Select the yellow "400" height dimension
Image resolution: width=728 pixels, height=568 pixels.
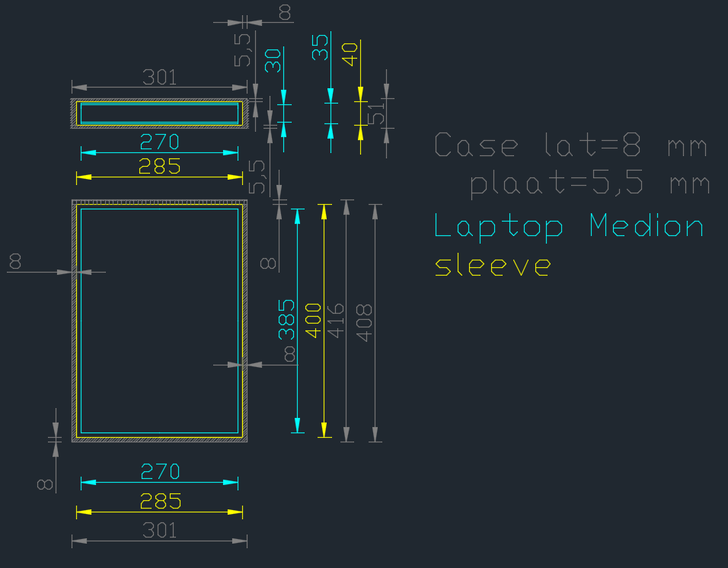[314, 321]
